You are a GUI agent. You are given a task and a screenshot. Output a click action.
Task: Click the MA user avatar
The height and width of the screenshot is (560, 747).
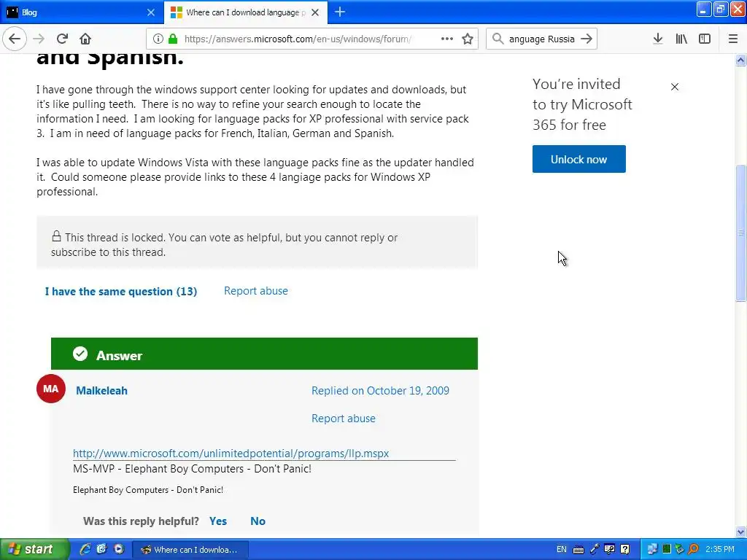[x=51, y=389]
